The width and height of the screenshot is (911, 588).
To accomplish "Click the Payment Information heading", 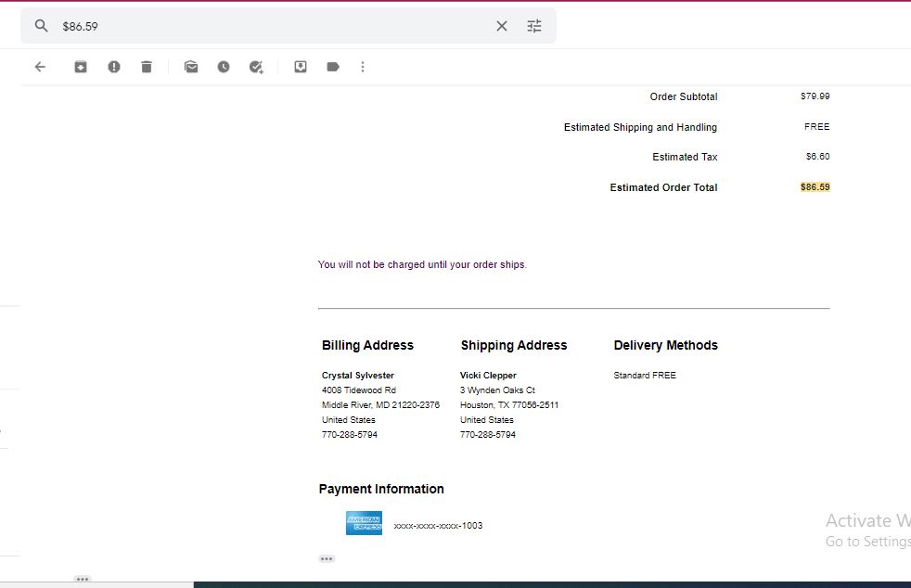I will point(381,489).
